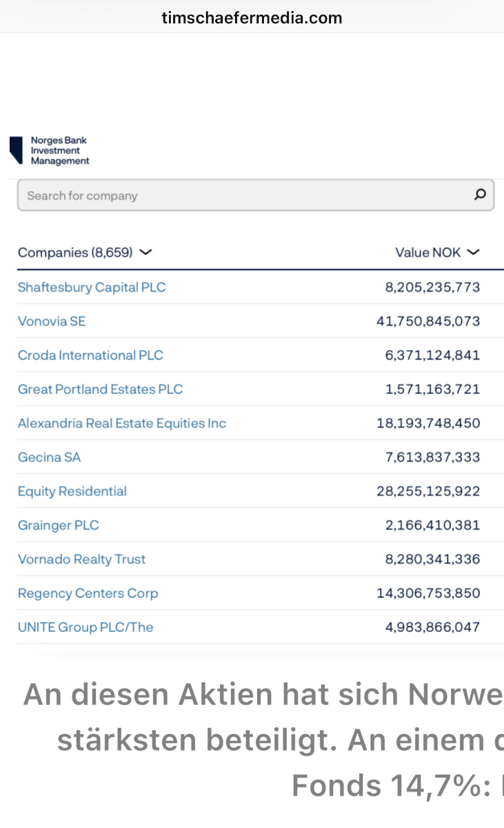Click the timschaefermedia.com address bar

[252, 18]
